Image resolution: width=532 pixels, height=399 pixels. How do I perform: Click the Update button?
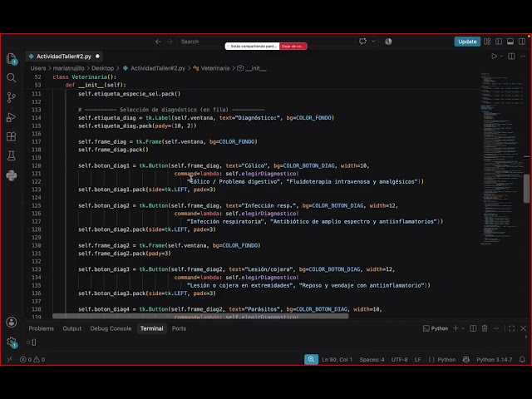click(467, 42)
